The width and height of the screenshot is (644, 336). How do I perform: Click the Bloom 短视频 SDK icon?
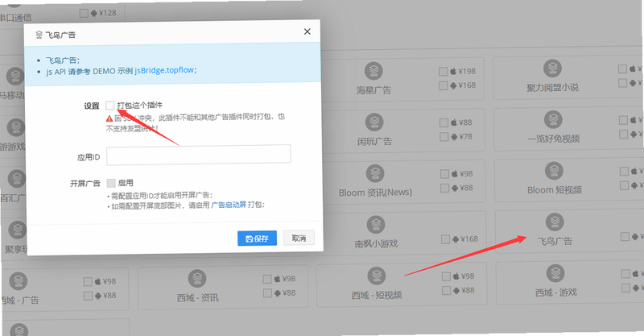(x=554, y=171)
